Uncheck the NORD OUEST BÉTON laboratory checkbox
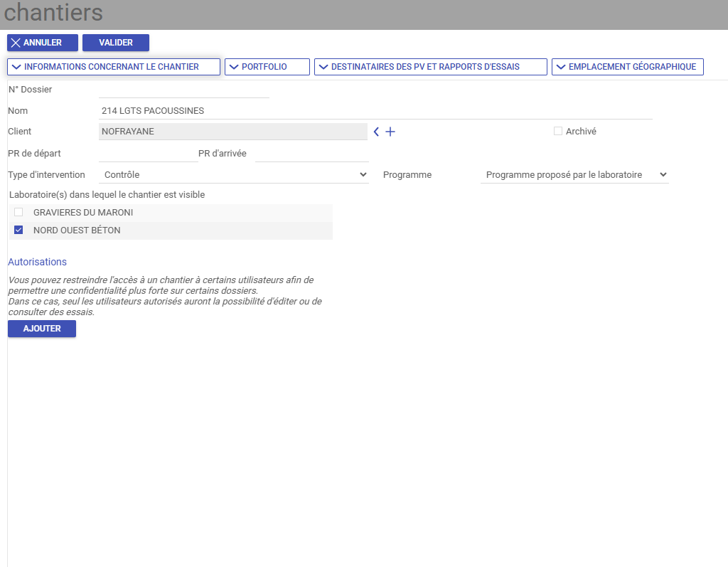Screen dimensions: 728x567 click(x=18, y=230)
